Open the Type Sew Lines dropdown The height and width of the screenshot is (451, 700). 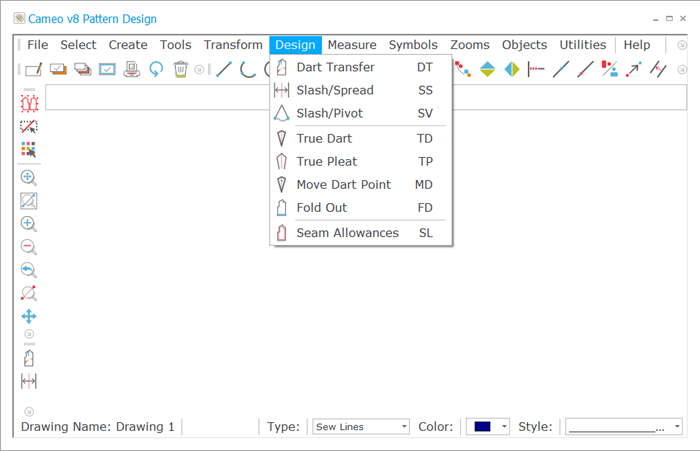click(x=361, y=426)
